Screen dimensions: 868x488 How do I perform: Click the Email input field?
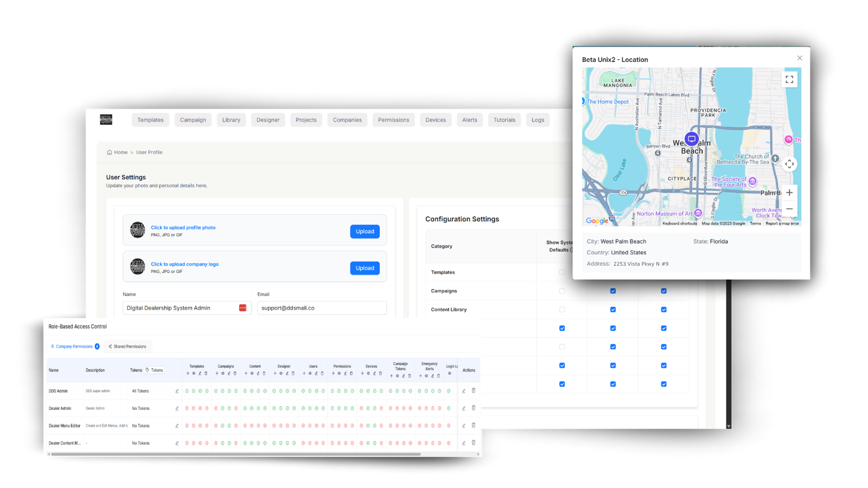[x=322, y=308]
